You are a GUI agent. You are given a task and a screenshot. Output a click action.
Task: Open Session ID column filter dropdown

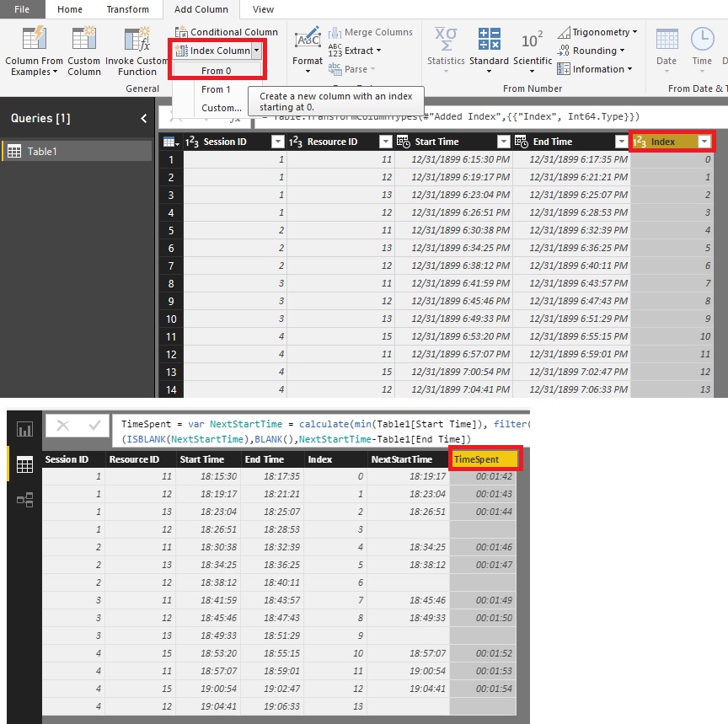pos(278,142)
